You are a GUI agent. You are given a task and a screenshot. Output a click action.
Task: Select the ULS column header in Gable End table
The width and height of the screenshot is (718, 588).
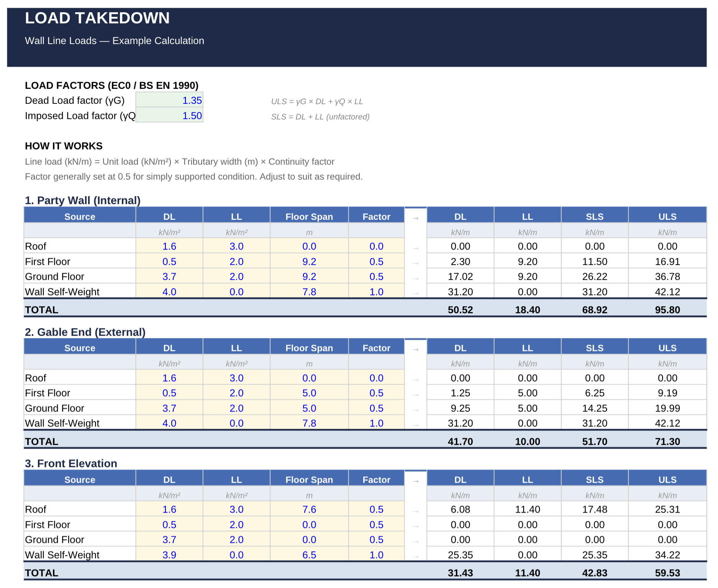click(667, 348)
